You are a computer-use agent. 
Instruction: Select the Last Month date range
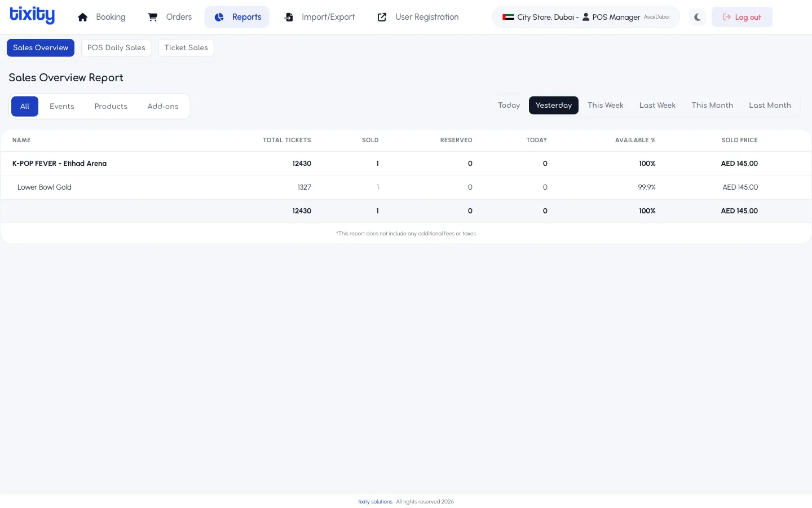pos(770,105)
